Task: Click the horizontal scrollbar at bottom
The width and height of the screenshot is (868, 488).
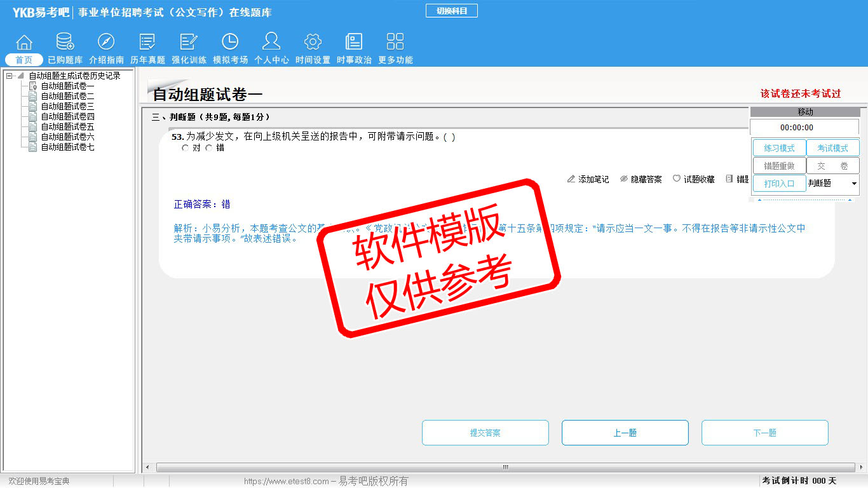Action: (505, 467)
